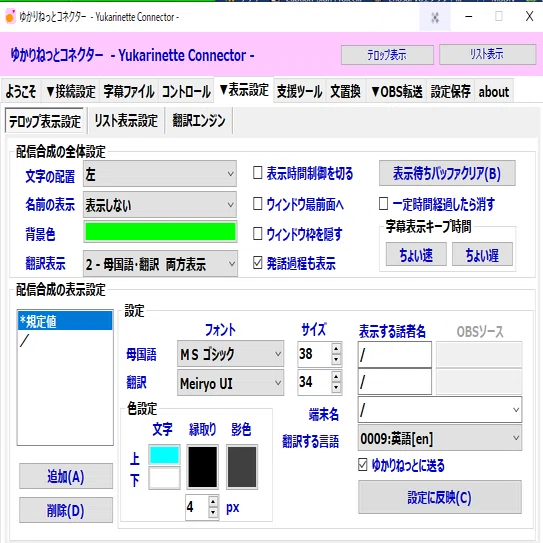Open the リスト表示 window button

point(487,54)
